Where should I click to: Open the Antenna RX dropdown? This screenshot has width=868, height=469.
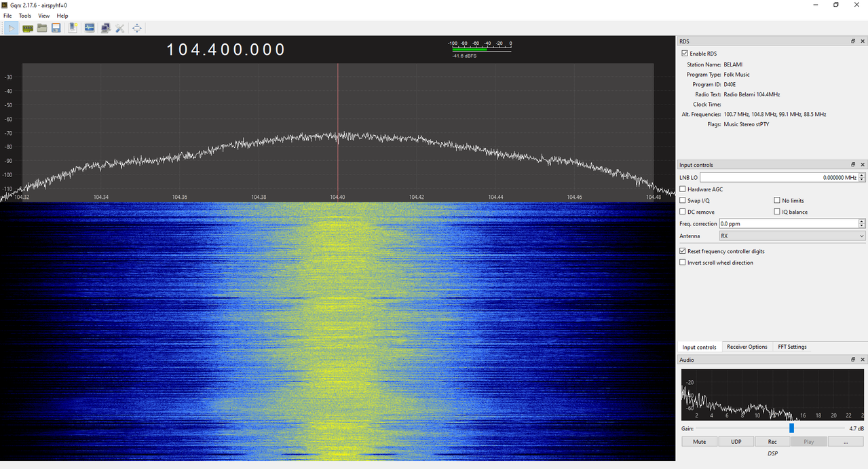[792, 236]
